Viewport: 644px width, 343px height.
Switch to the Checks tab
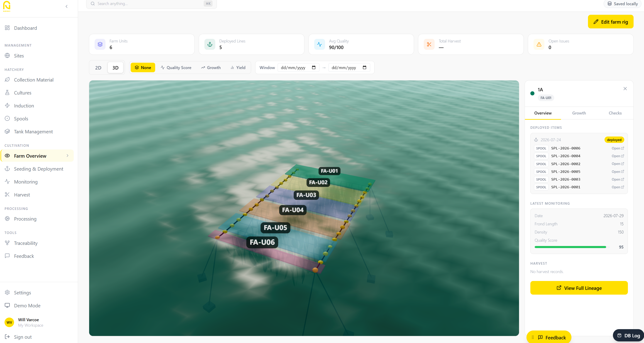pyautogui.click(x=615, y=113)
